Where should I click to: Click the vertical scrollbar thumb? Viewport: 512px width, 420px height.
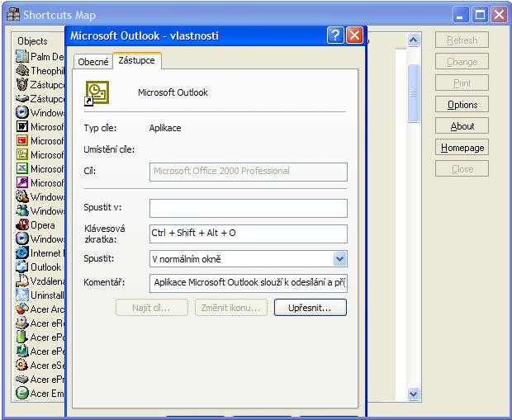point(414,93)
